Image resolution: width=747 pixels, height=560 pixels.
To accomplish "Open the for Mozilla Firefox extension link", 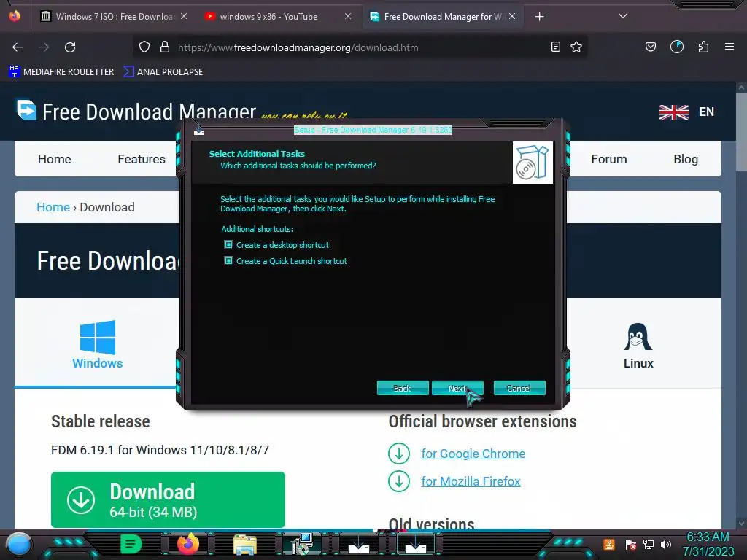I will (471, 481).
